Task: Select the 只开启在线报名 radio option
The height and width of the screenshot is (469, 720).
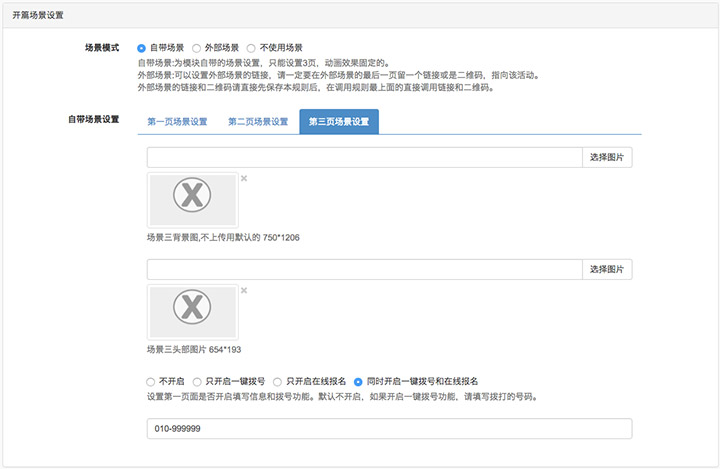Action: tap(277, 382)
